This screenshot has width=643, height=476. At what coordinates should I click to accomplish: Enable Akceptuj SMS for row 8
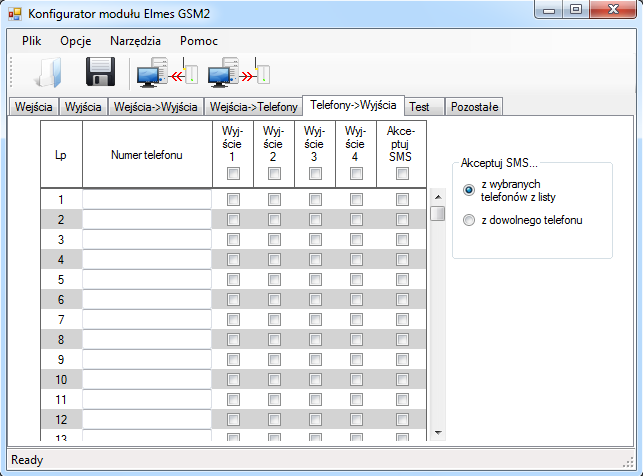click(x=402, y=340)
